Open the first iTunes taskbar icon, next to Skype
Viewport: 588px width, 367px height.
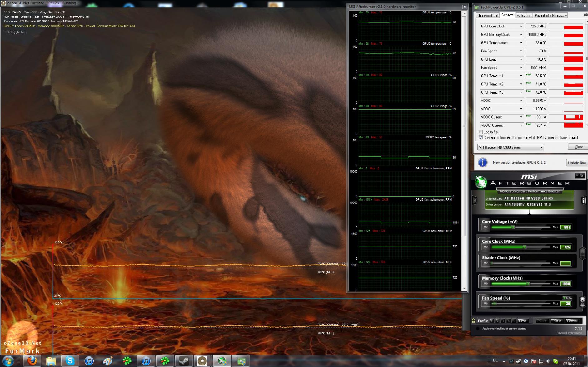pos(89,361)
